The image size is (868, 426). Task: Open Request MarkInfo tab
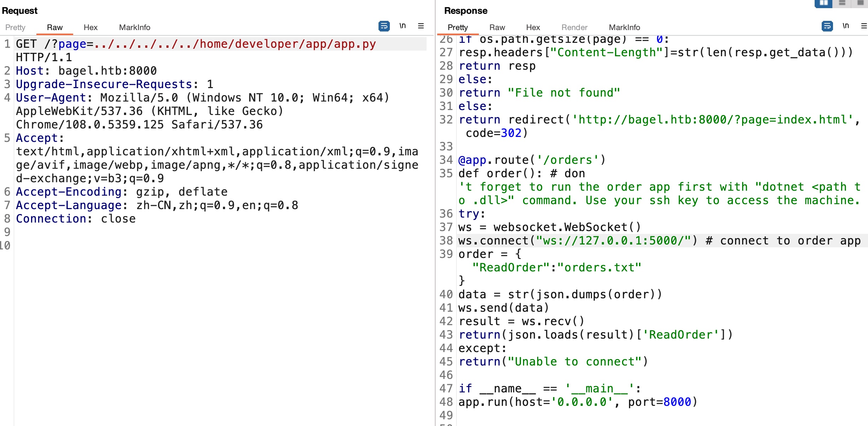point(134,27)
